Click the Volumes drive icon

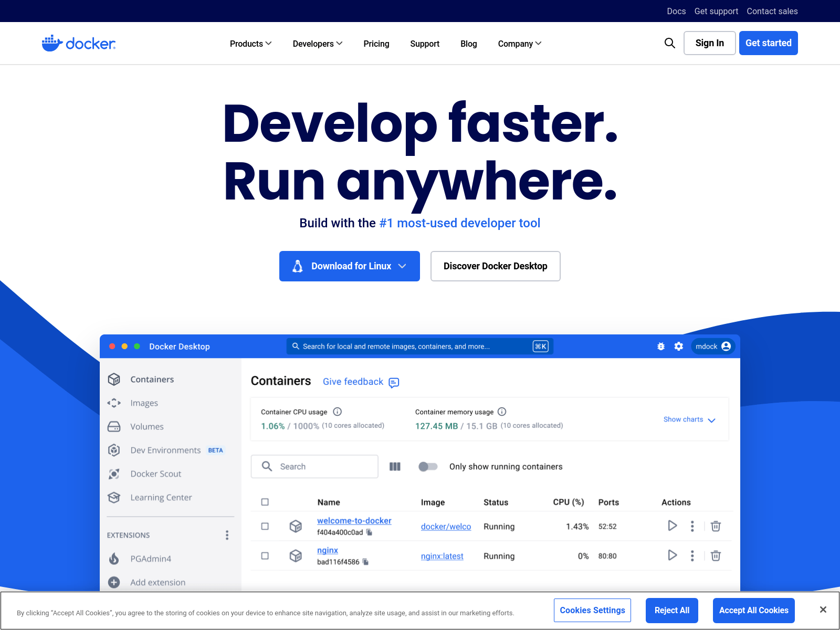114,426
